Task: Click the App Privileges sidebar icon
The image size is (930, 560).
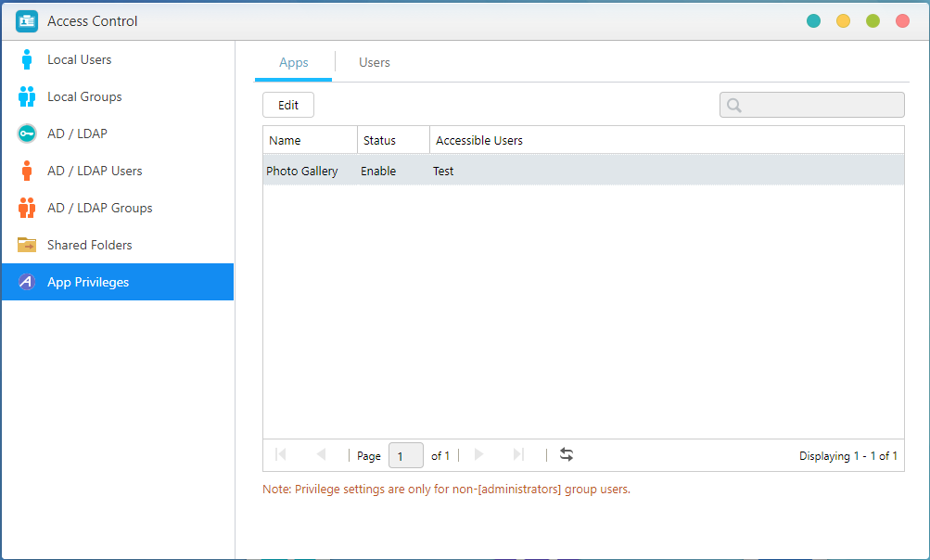Action: tap(27, 282)
